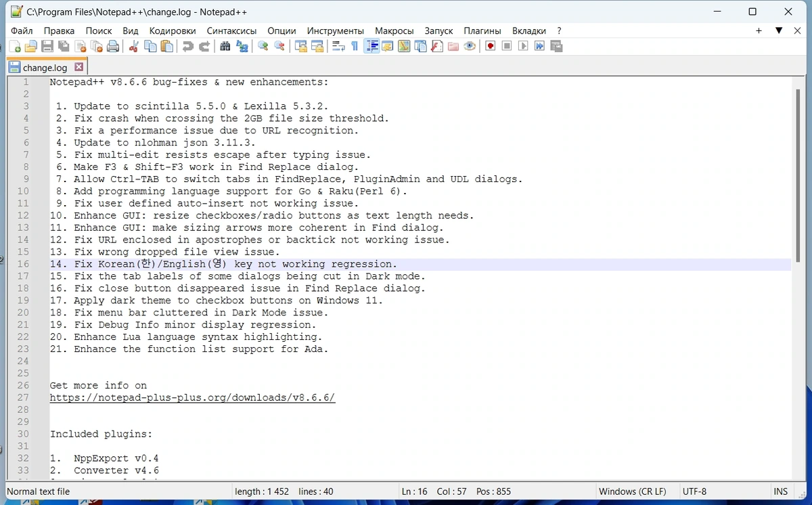This screenshot has width=812, height=505.
Task: Click Ln : 16 position in status bar
Action: click(414, 491)
